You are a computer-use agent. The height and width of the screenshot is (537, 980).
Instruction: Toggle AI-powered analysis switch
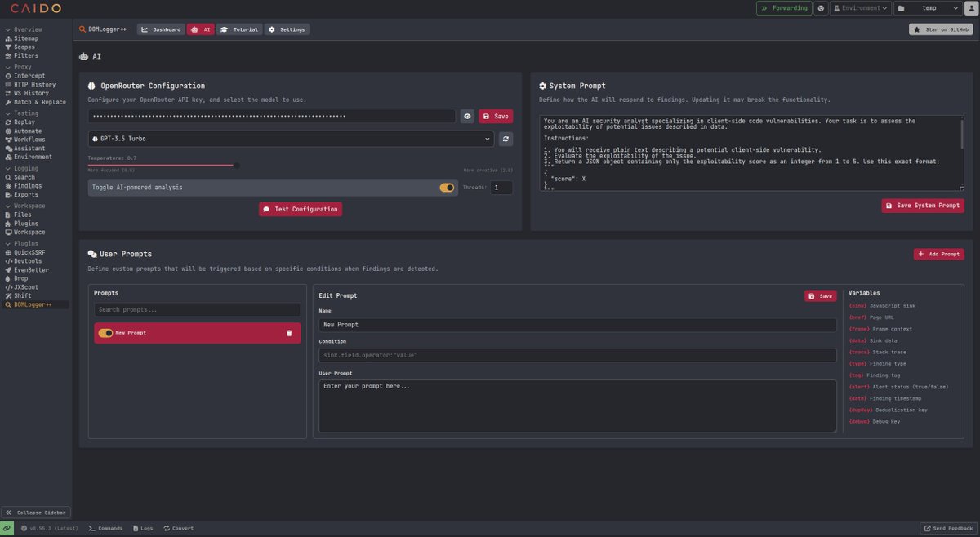pyautogui.click(x=448, y=188)
